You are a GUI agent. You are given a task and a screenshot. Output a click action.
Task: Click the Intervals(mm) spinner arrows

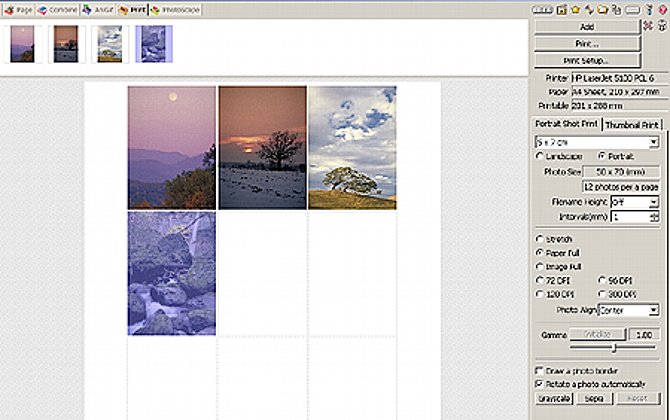point(654,217)
